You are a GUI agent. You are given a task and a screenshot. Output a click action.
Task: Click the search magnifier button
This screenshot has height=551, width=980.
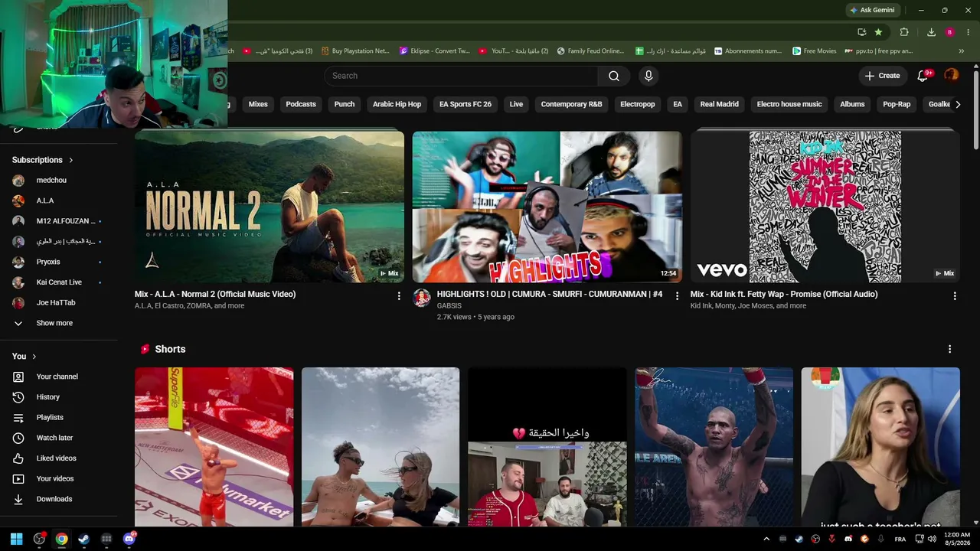point(614,76)
